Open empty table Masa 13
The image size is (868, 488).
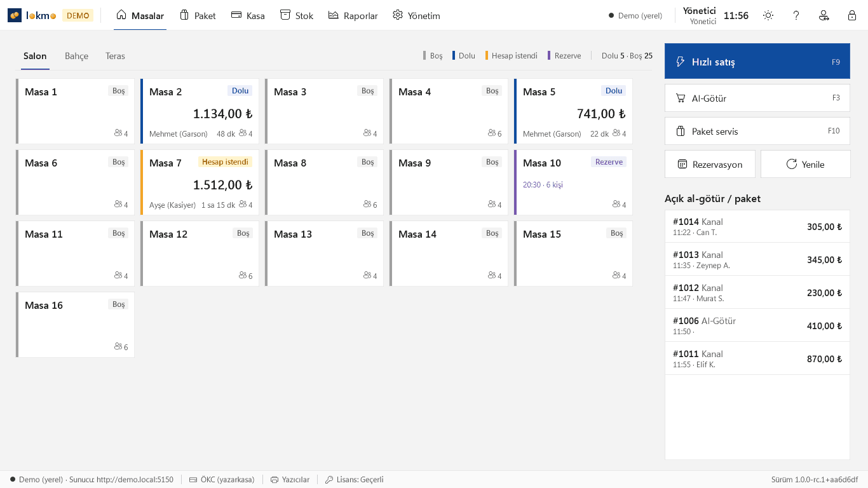pos(323,254)
